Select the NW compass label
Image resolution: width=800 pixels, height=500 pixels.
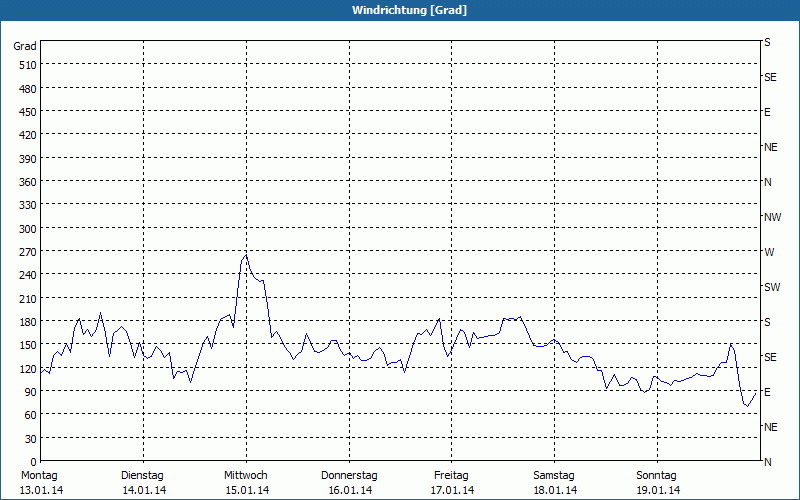(x=771, y=217)
